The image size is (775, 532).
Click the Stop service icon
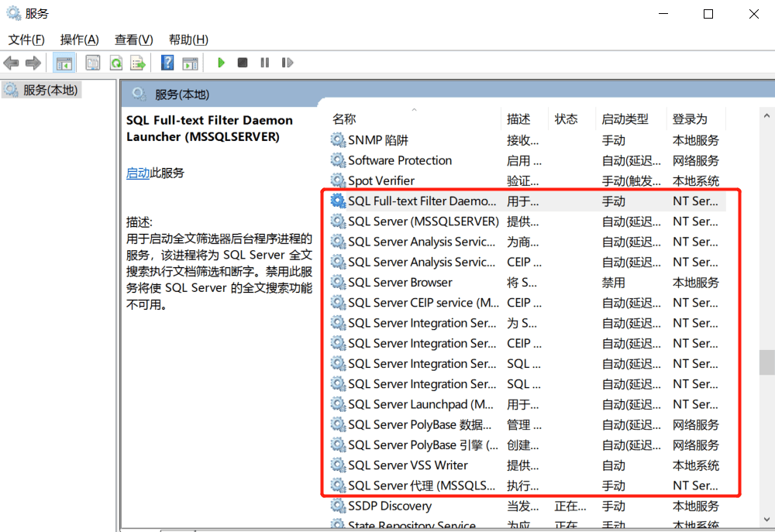(x=242, y=63)
